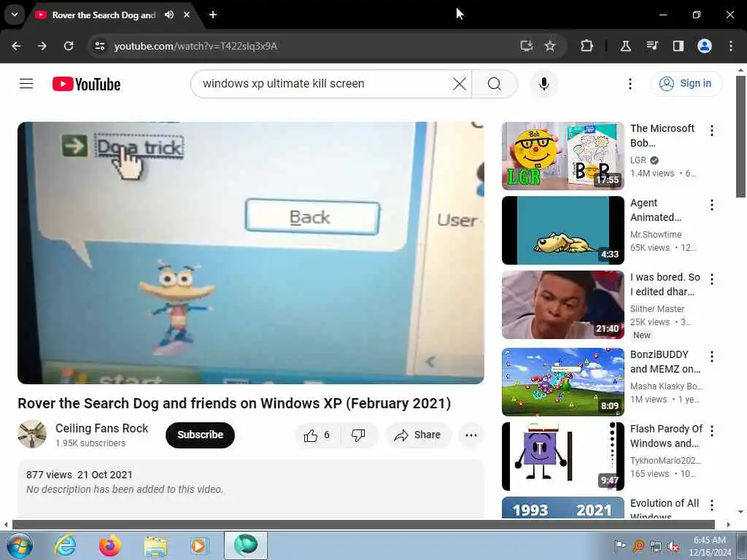Open the Ceiling Fans Rock channel name
The width and height of the screenshot is (747, 560).
click(101, 428)
